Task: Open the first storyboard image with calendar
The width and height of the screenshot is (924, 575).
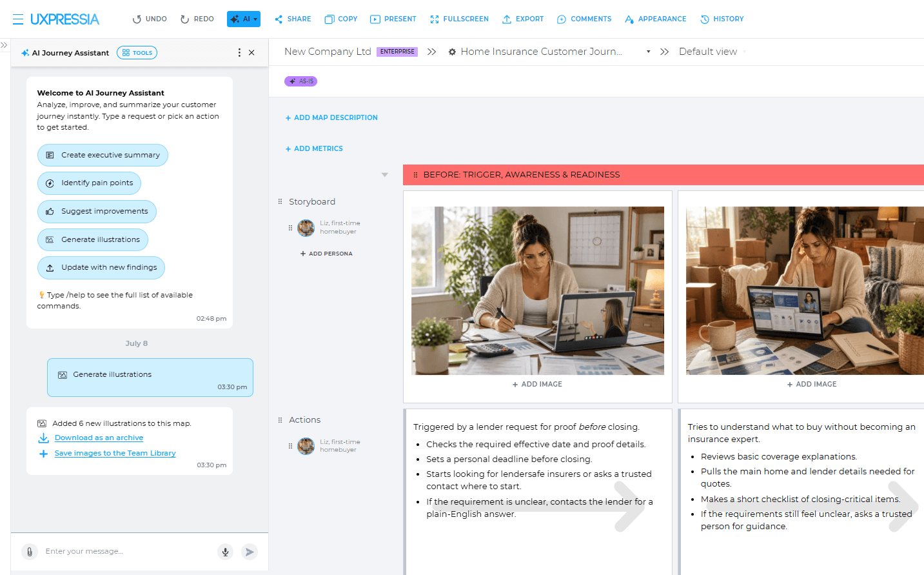Action: point(538,290)
